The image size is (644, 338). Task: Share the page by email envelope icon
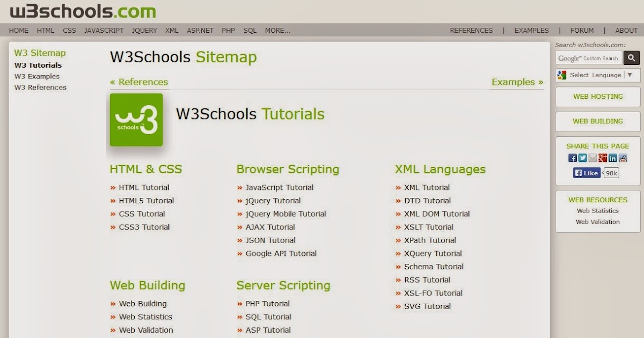click(x=592, y=158)
